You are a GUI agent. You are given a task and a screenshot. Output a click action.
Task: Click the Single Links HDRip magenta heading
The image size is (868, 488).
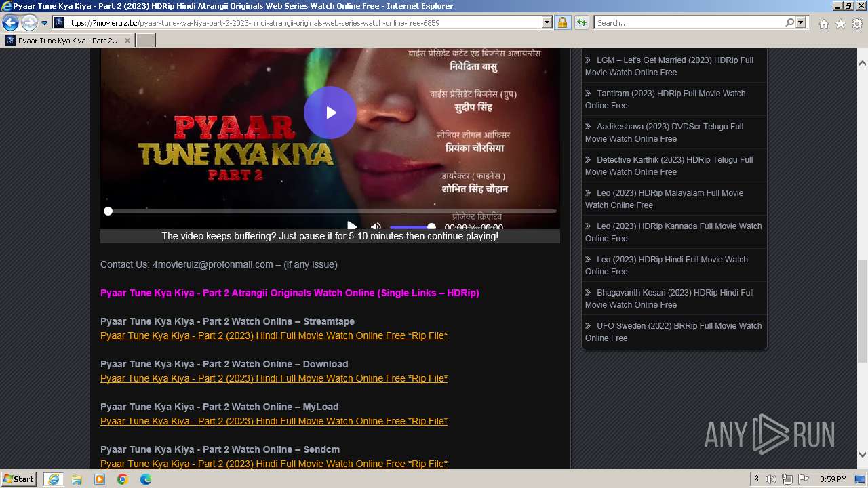290,293
